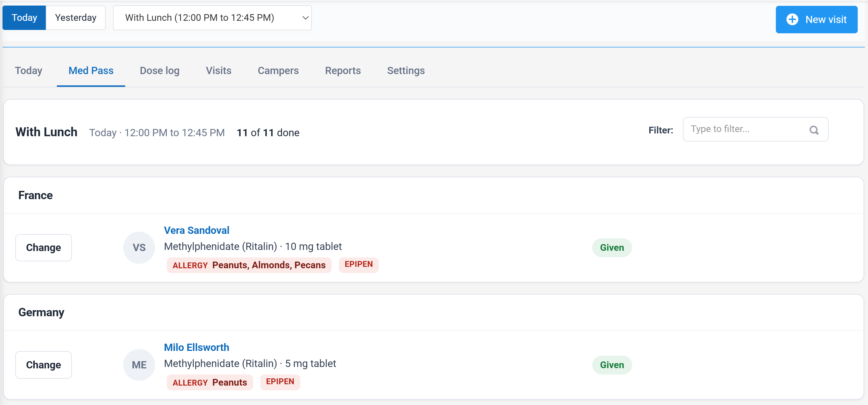Click the Peanuts, Almonds, Pecans allergy badge
The height and width of the screenshot is (405, 868).
pyautogui.click(x=249, y=265)
